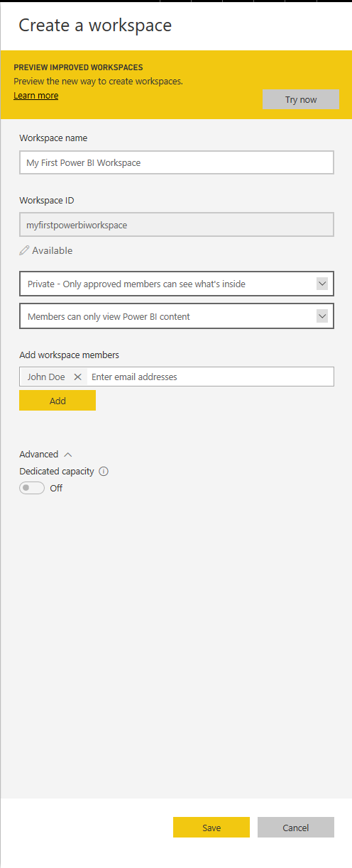Screen dimensions: 352x868
Task: Open the member permissions dropdown arrow
Action: pos(322,316)
